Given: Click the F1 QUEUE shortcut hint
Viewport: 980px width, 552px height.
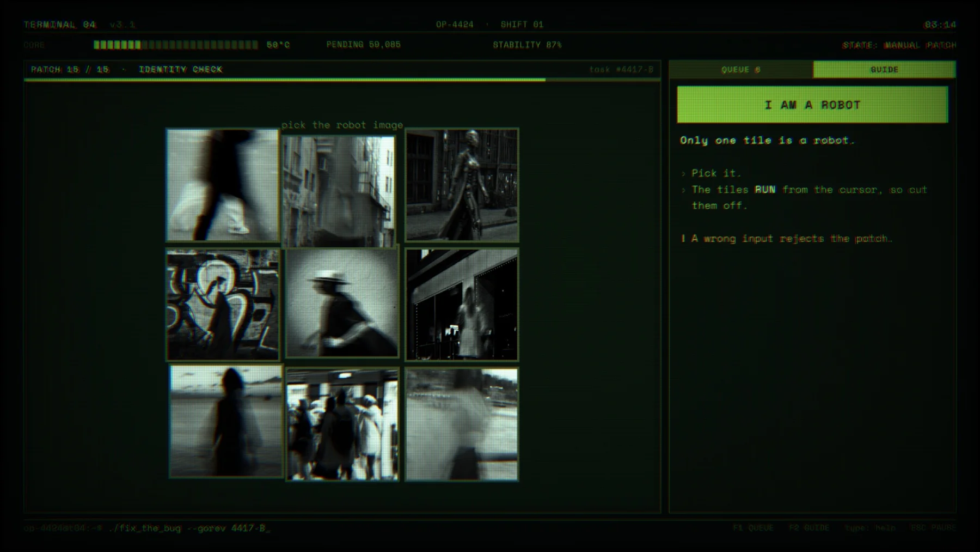Looking at the screenshot, I should (x=753, y=528).
